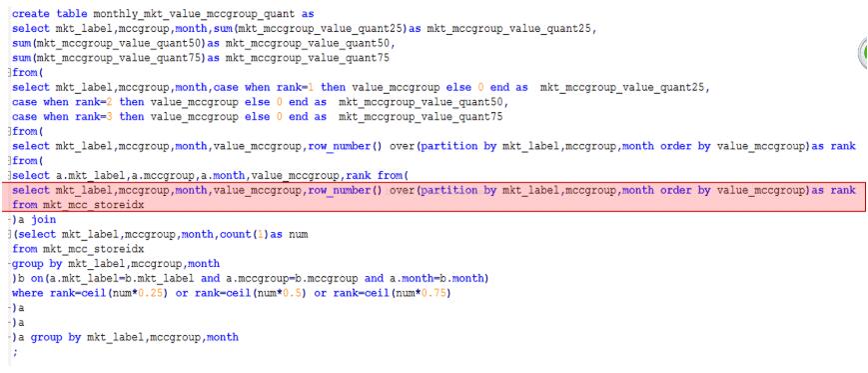Click the '-group by mkt_label,mccgroup,month' line
This screenshot has height=373, width=868.
(x=115, y=264)
